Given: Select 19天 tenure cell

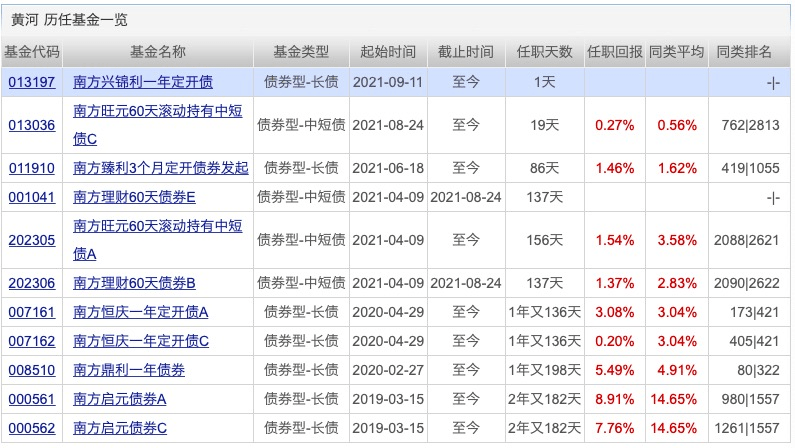Looking at the screenshot, I should click(x=545, y=125).
